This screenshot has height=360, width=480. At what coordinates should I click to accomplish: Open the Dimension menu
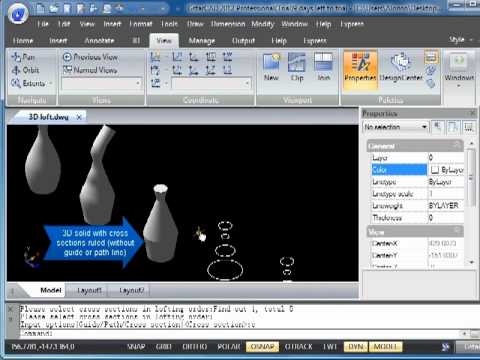click(x=228, y=24)
